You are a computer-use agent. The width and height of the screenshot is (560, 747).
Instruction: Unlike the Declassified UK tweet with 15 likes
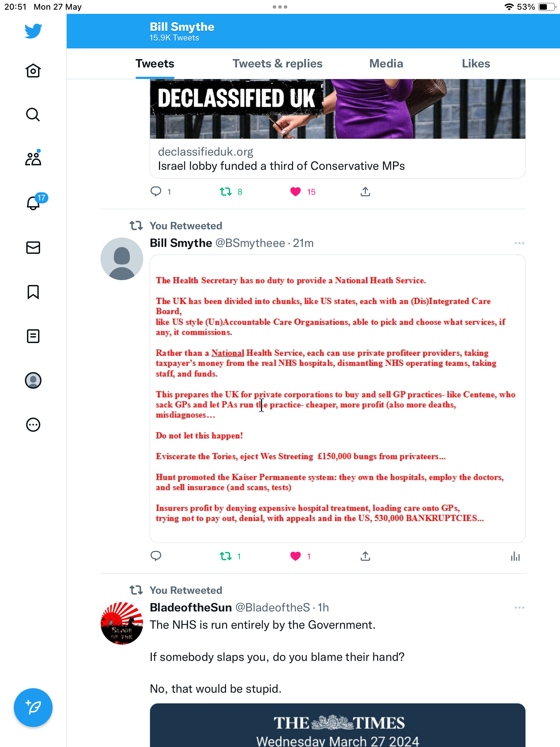click(x=296, y=192)
